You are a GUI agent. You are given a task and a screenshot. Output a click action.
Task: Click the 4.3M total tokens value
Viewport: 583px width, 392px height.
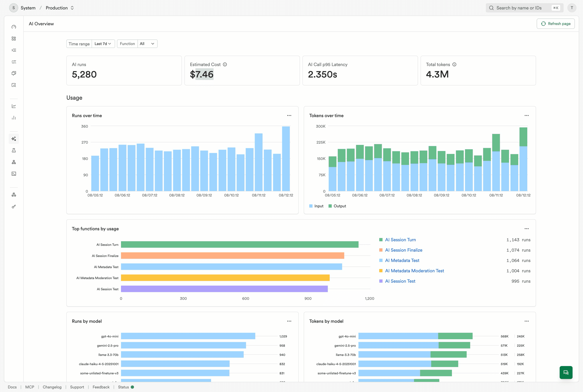437,74
